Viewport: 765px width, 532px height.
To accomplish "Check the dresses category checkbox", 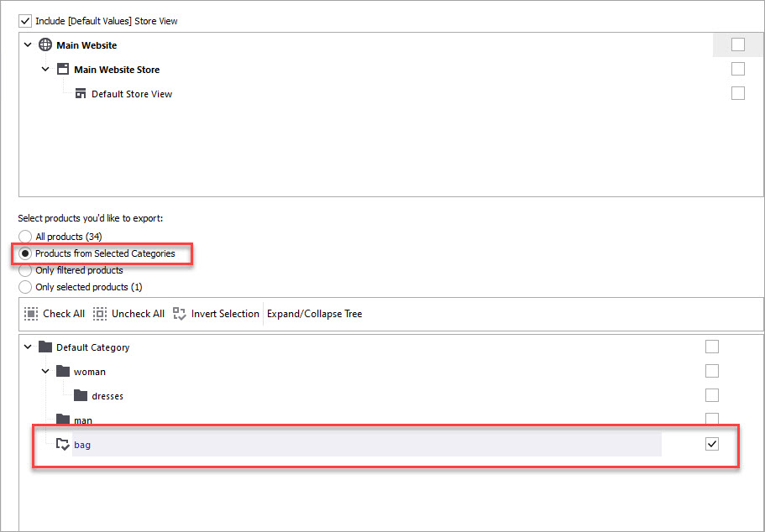I will tap(712, 395).
